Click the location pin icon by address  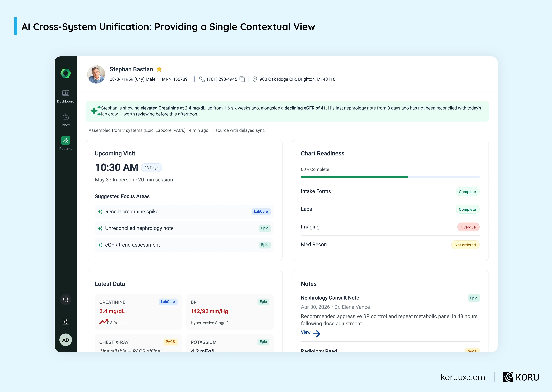point(255,79)
